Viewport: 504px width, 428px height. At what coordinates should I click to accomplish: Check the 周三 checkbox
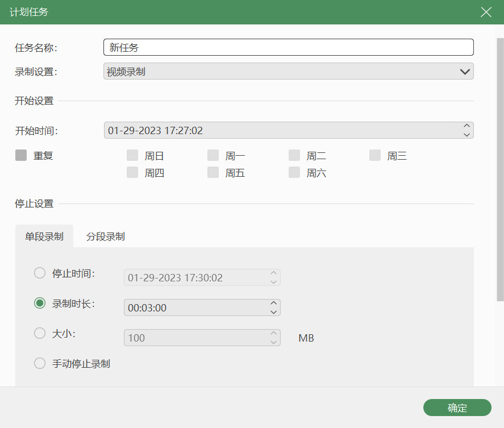375,155
